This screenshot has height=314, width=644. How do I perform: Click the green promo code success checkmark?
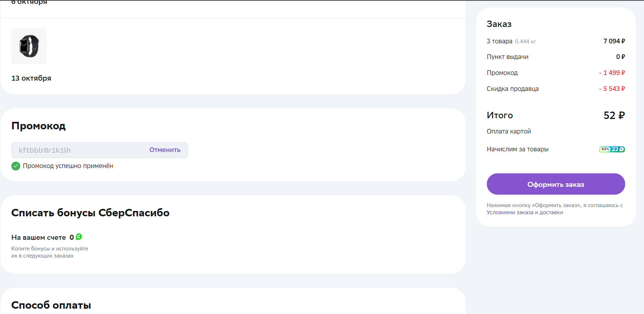(x=16, y=166)
